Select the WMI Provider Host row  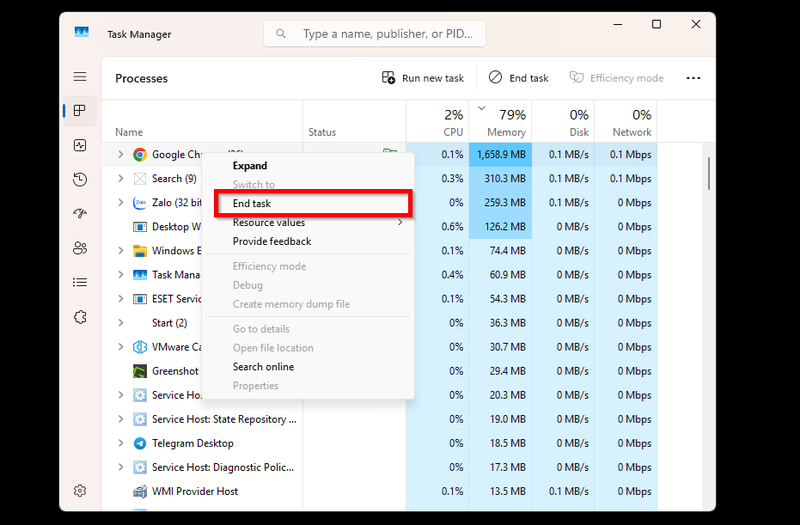click(379, 491)
